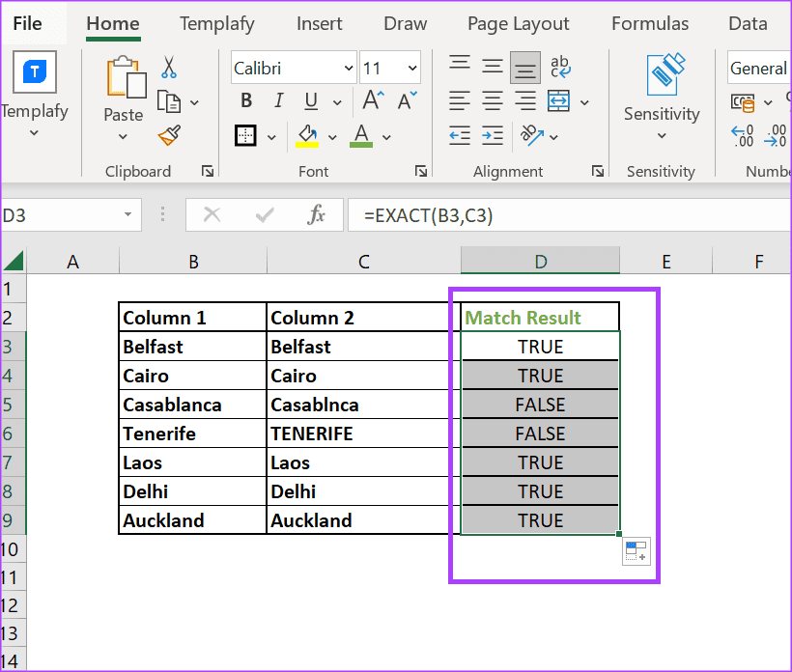Toggle Underline formatting
The height and width of the screenshot is (672, 792).
[x=311, y=101]
